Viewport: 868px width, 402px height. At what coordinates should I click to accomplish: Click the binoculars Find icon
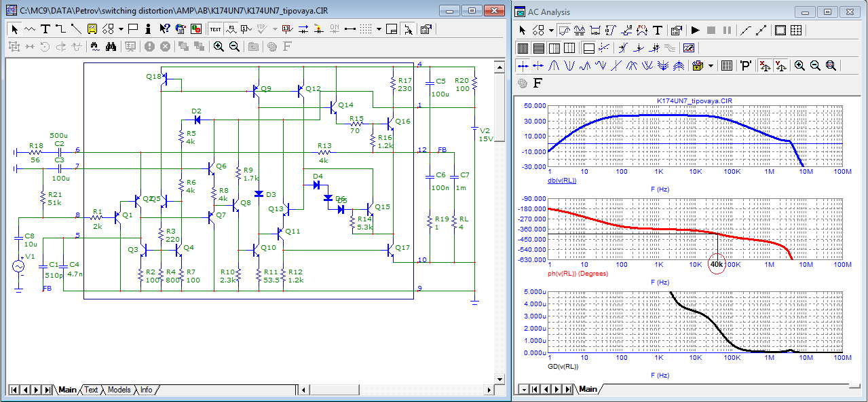(111, 46)
